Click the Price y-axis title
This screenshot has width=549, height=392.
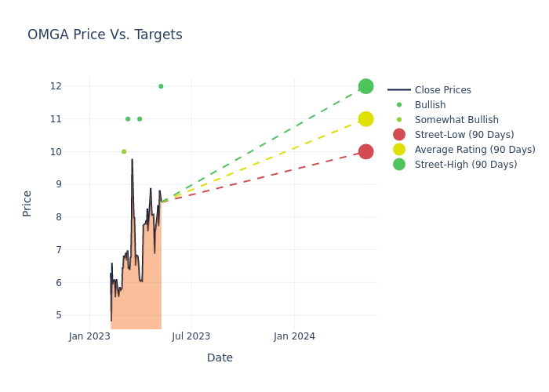click(x=27, y=203)
